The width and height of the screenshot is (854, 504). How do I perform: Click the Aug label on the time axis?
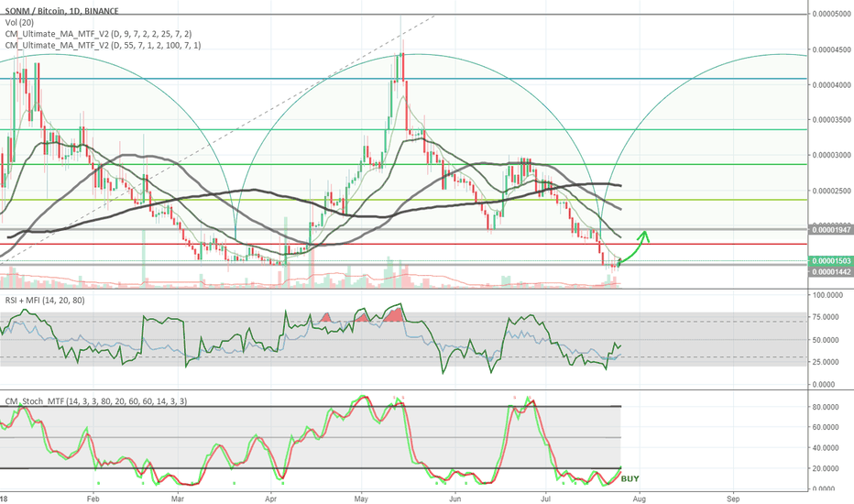click(x=640, y=499)
